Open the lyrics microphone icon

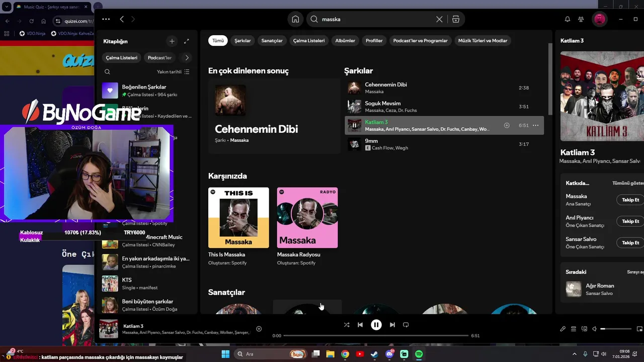click(562, 329)
